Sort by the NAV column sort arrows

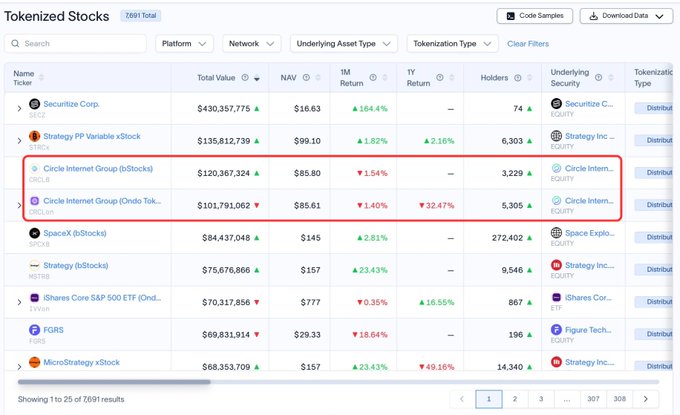click(x=318, y=78)
